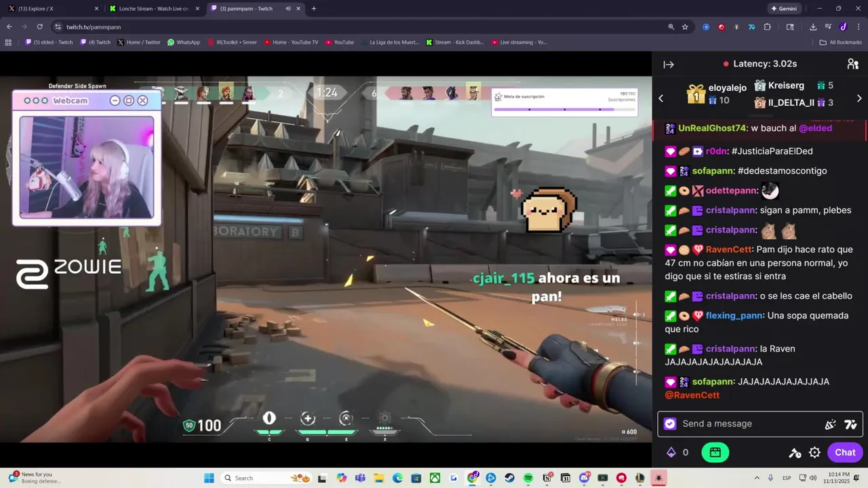Open the Xbox app from taskbar

(435, 478)
